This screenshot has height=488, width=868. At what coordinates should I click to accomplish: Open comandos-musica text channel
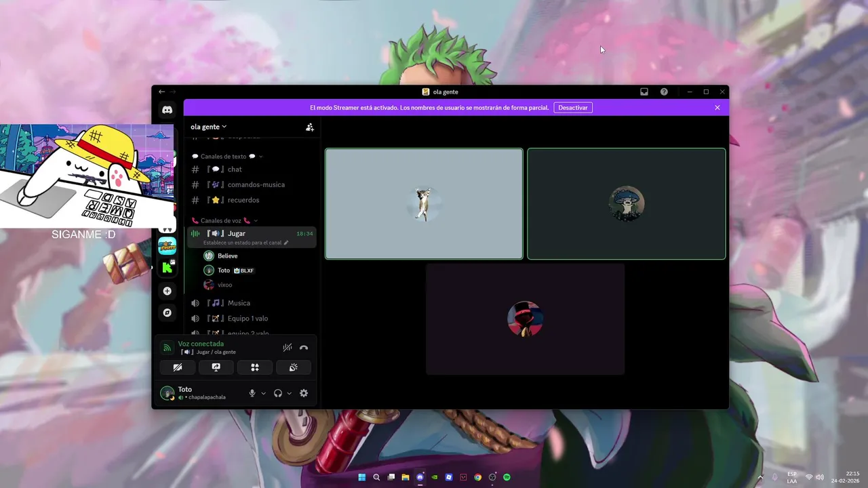252,184
